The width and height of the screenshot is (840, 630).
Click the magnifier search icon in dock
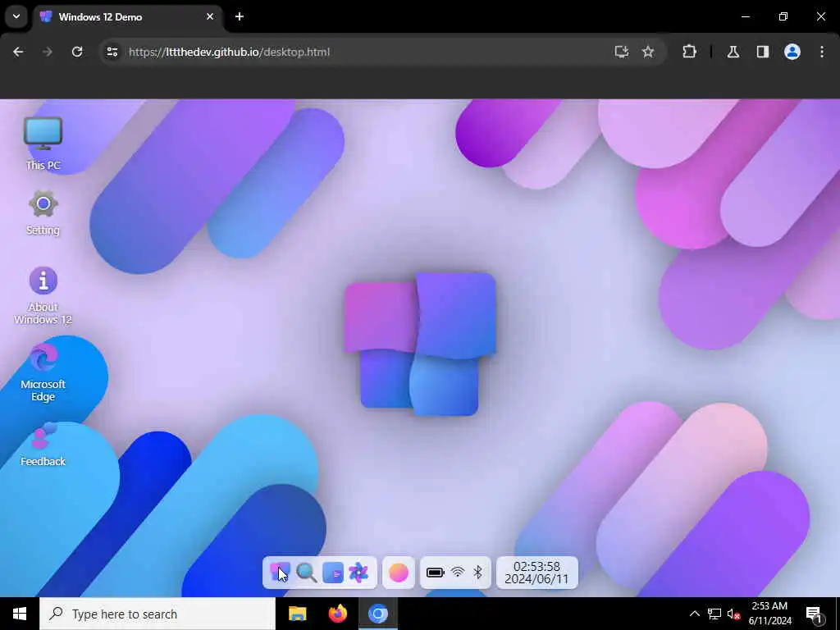point(307,573)
